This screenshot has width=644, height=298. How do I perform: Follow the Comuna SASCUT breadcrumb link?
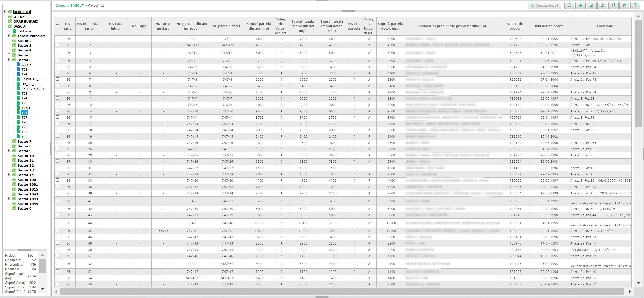tap(70, 5)
